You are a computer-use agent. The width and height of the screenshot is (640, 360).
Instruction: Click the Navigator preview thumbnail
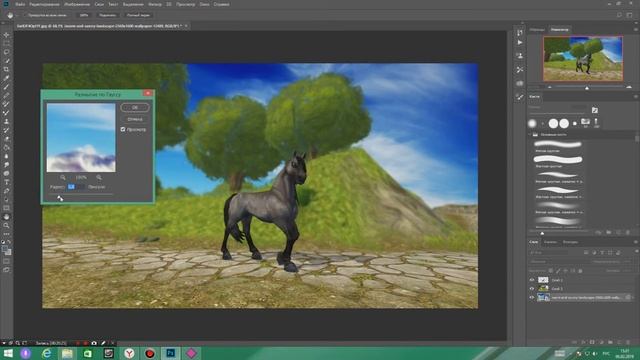[583, 58]
